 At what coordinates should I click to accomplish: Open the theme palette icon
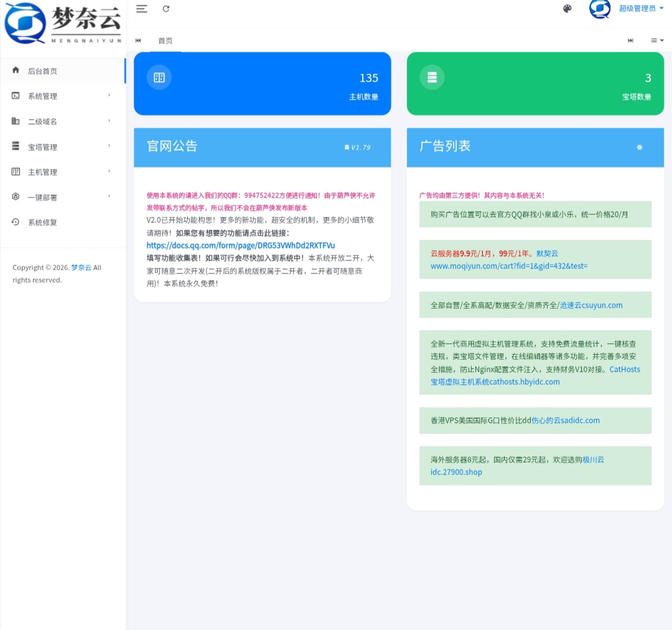(567, 9)
